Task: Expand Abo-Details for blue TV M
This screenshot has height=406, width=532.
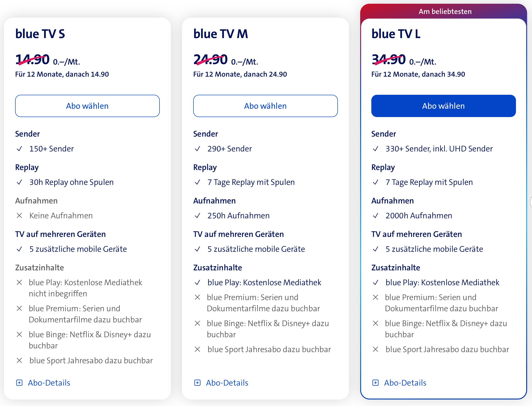Action: pyautogui.click(x=227, y=383)
